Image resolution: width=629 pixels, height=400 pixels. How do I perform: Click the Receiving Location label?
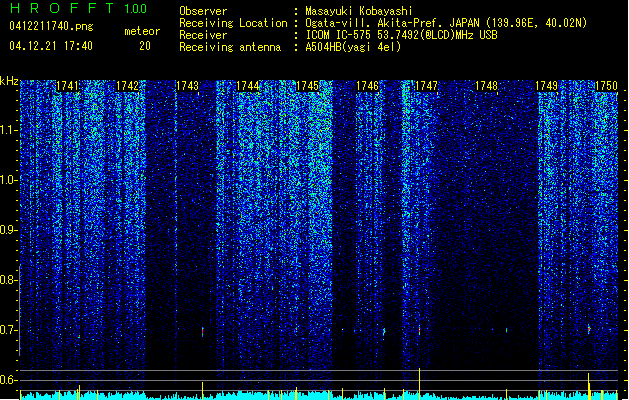point(233,23)
